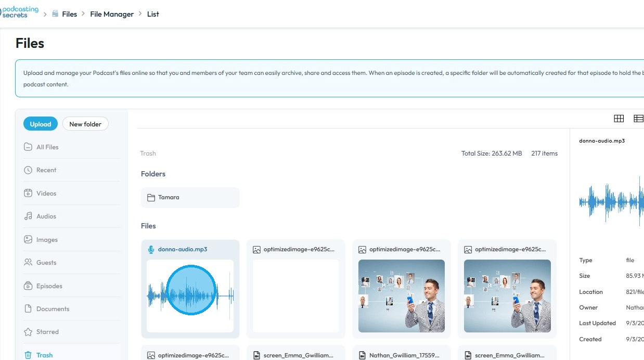
Task: Click the Size label in details
Action: pos(585,276)
